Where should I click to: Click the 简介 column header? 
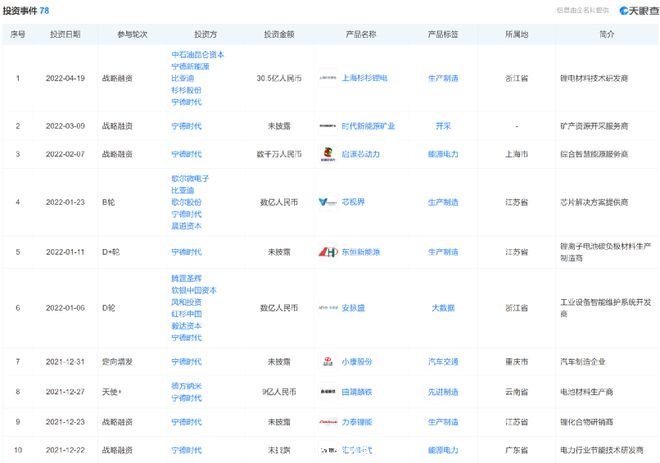pos(607,35)
